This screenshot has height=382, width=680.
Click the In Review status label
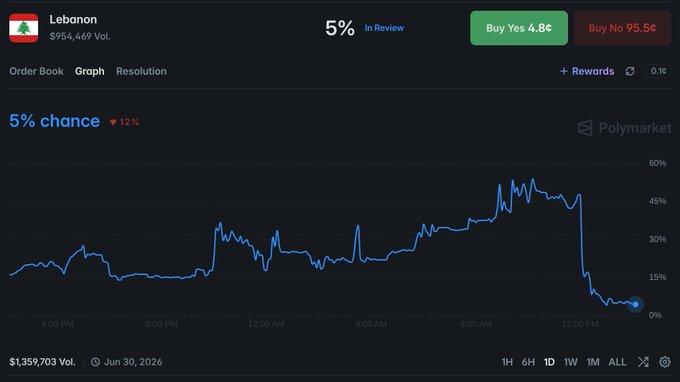[384, 28]
